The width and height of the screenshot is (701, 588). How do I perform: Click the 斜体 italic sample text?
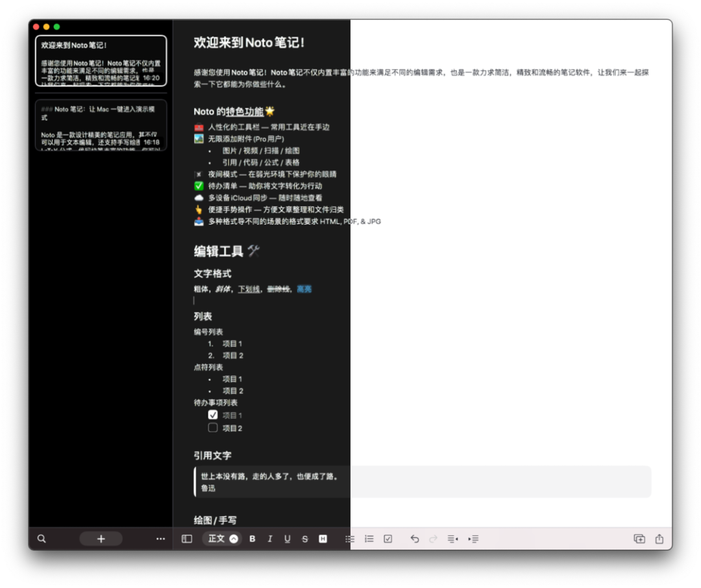pyautogui.click(x=223, y=289)
